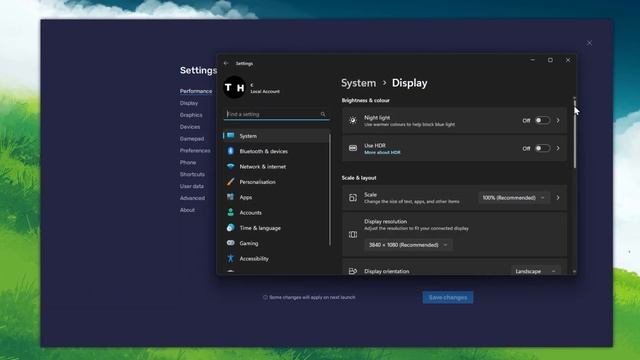
Task: Open Accounts settings
Action: click(x=276, y=212)
